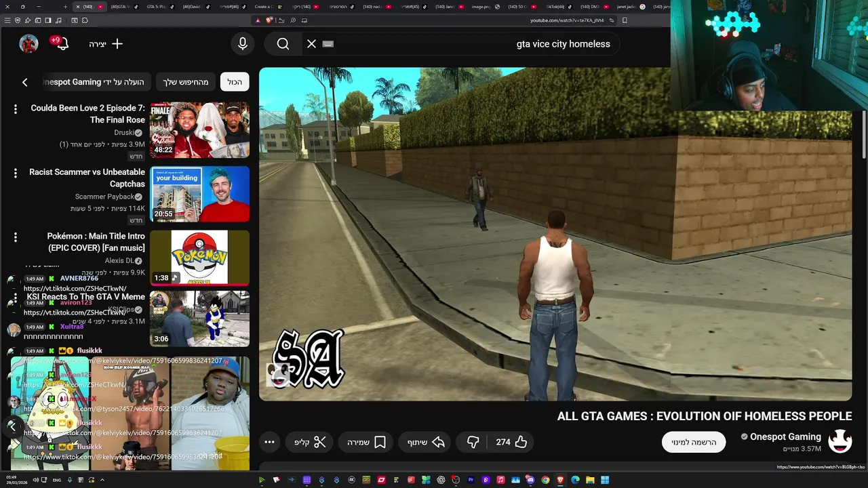This screenshot has height=488, width=868.
Task: Select the 'הכול' filter chip
Action: (x=235, y=82)
